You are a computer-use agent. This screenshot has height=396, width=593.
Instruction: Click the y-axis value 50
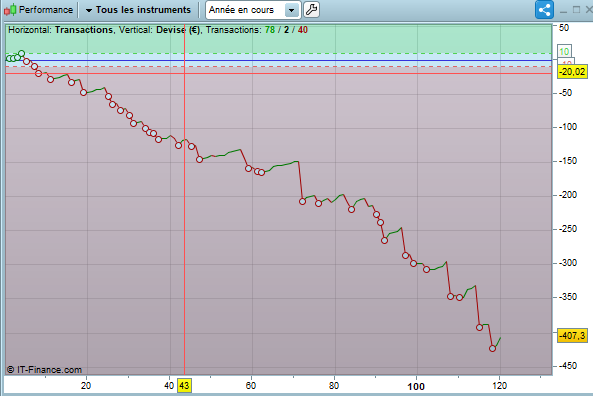[x=564, y=28]
